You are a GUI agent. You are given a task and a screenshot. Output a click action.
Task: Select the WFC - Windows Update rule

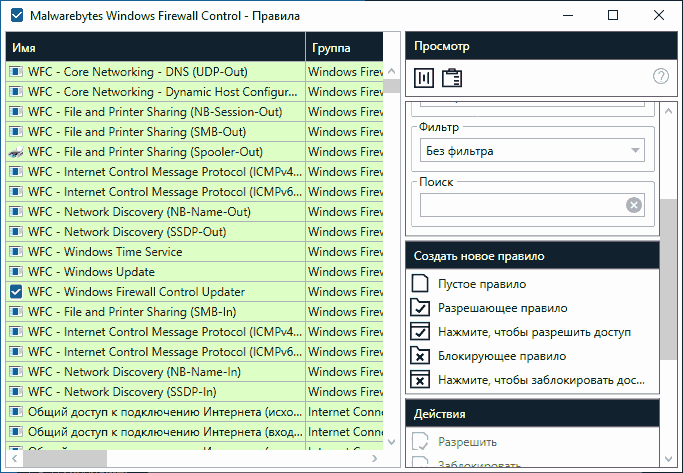[x=91, y=272]
